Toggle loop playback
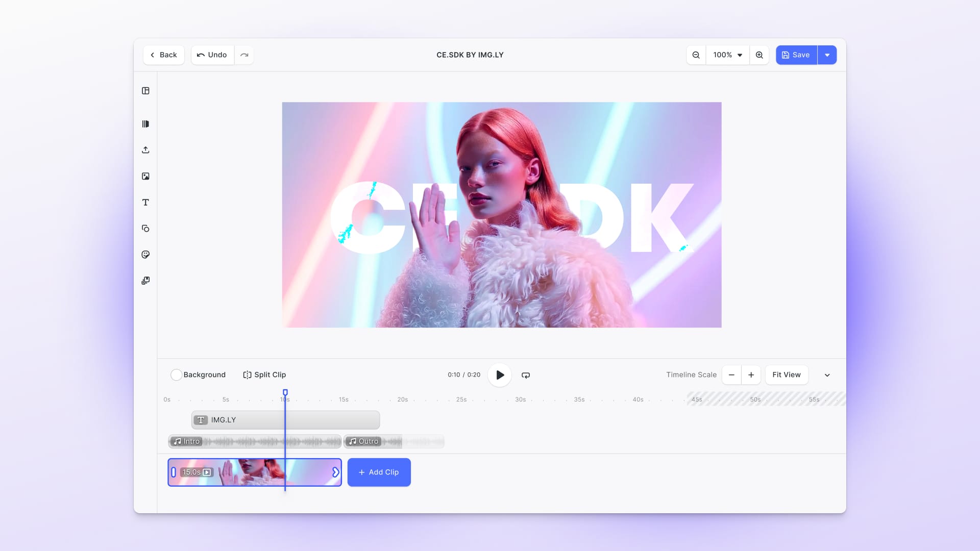 point(526,375)
